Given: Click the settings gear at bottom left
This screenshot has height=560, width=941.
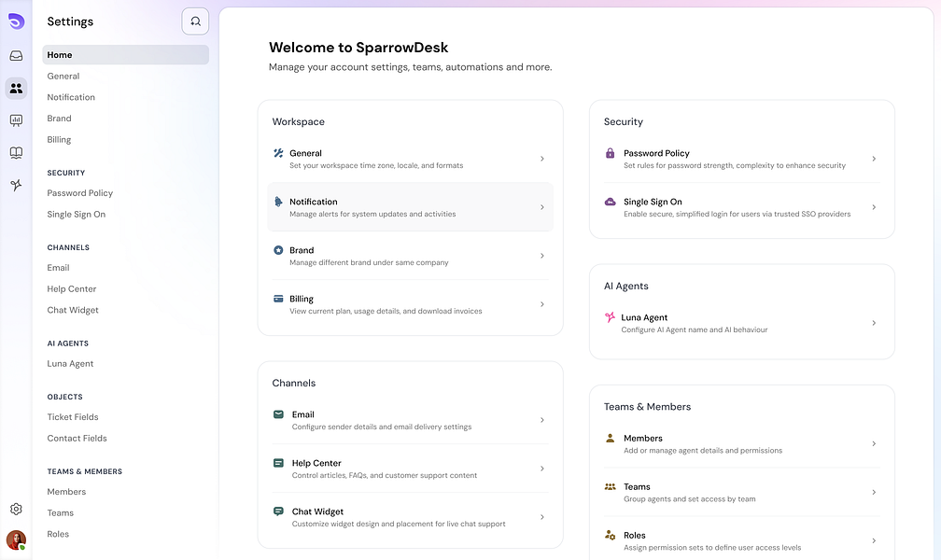Looking at the screenshot, I should [x=15, y=509].
